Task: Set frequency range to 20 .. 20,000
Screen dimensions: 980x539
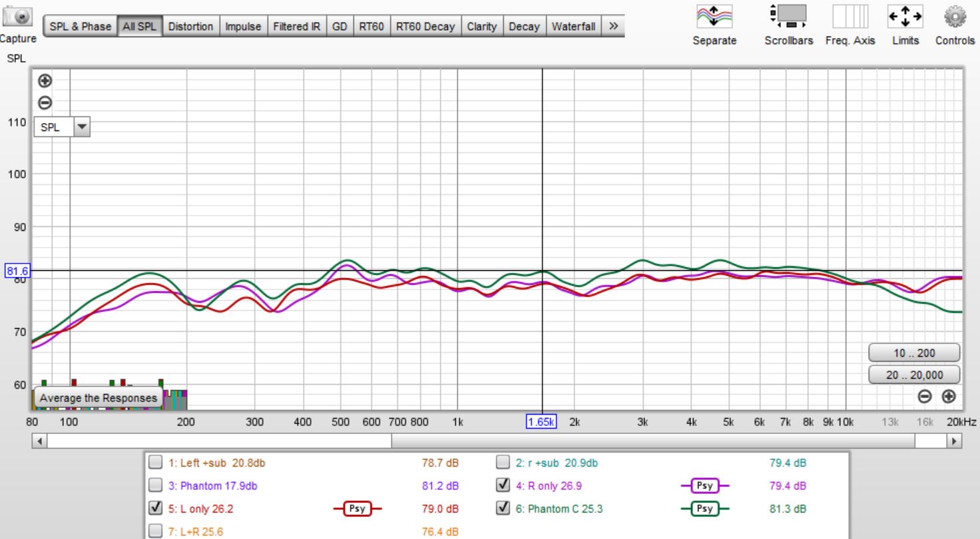Action: point(914,375)
